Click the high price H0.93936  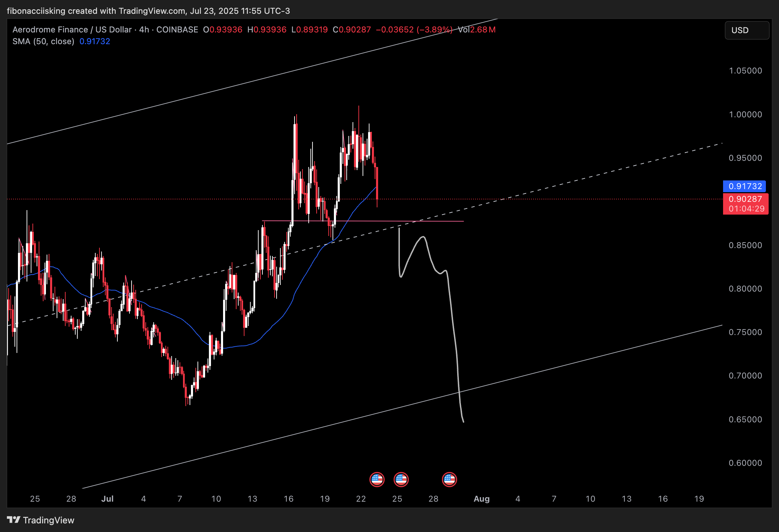[267, 30]
